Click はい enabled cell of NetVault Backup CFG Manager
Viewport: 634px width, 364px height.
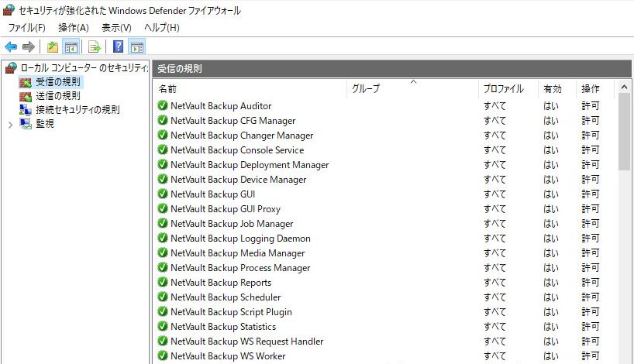[551, 120]
